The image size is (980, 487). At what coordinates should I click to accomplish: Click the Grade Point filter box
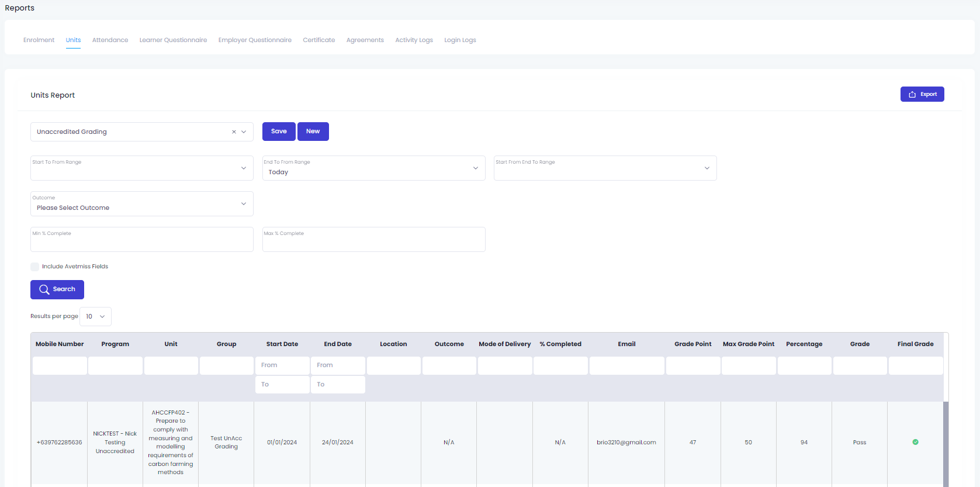[x=693, y=365]
